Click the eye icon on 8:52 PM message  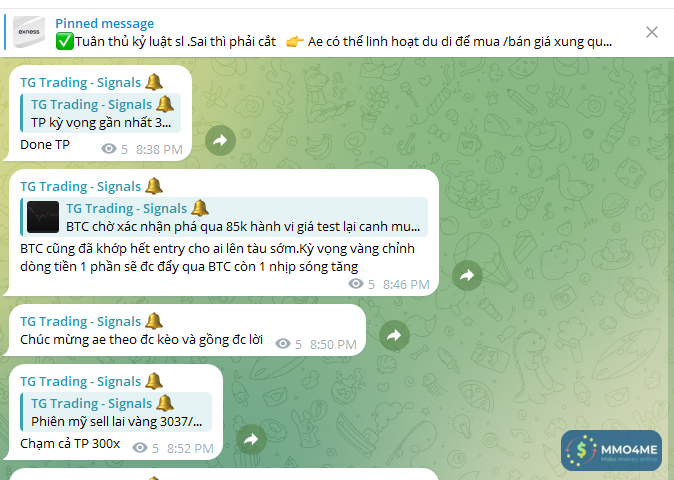[x=140, y=448]
